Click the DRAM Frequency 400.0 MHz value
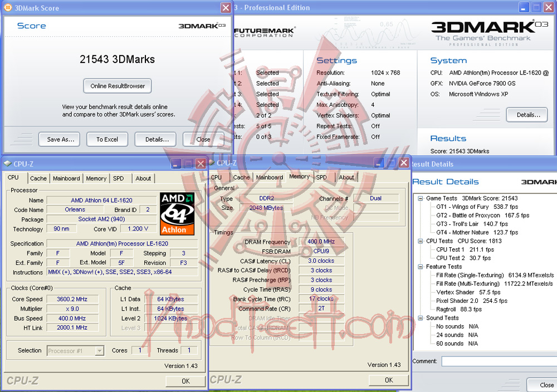The height and width of the screenshot is (392, 557). click(321, 242)
